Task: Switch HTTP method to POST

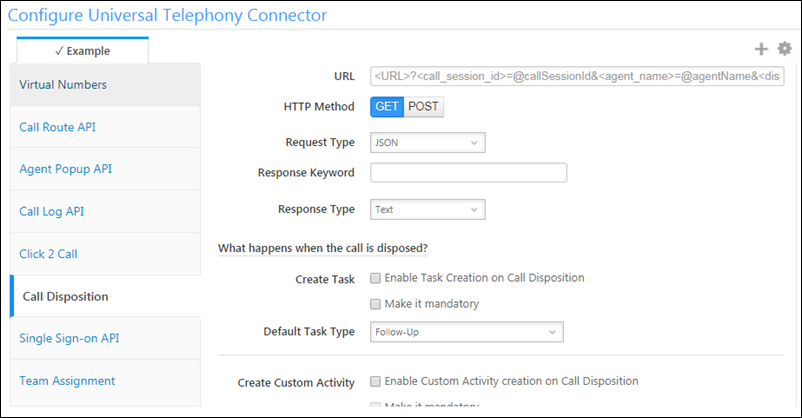Action: click(424, 107)
